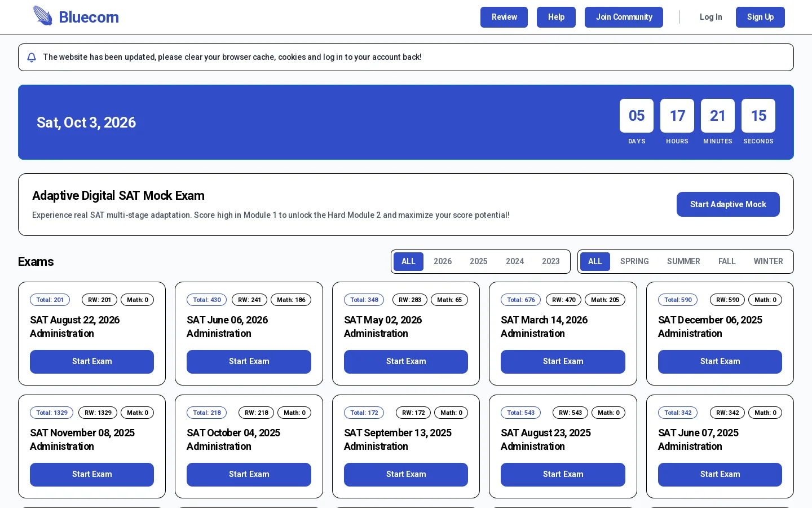812x508 pixels.
Task: Open the Review page
Action: (504, 17)
